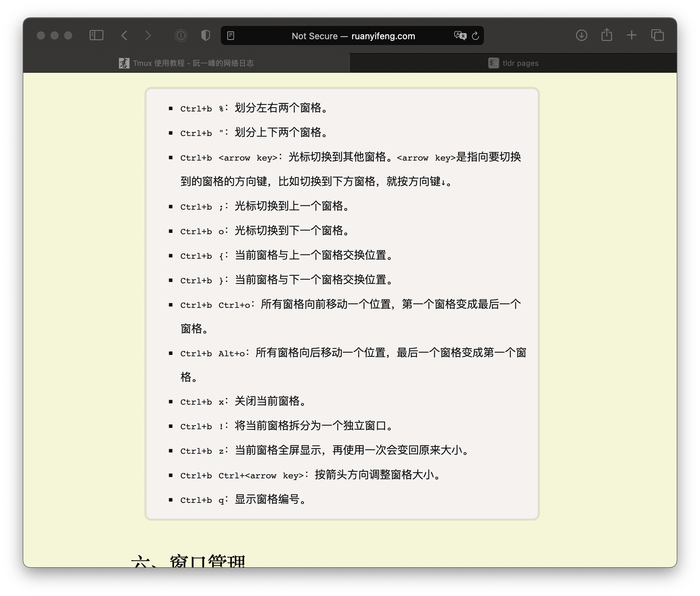Click the Translate page icon
The width and height of the screenshot is (700, 596).
click(460, 35)
